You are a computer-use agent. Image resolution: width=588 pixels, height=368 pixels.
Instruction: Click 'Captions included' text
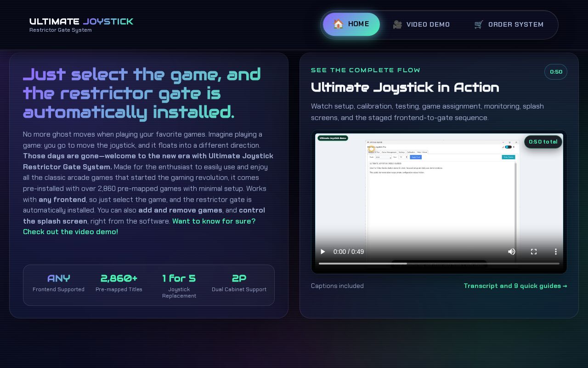(x=337, y=286)
